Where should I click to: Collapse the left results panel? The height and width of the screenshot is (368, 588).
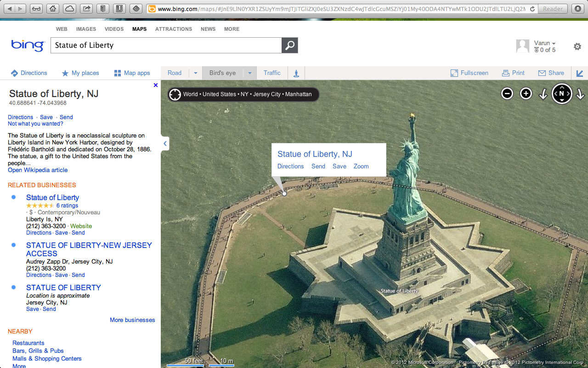(x=165, y=144)
